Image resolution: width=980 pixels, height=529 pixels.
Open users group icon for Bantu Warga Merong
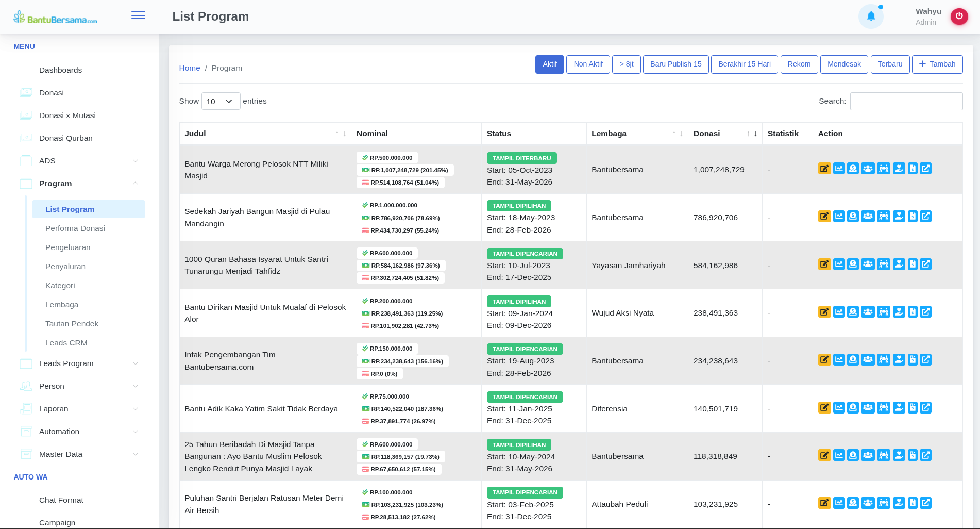pos(868,169)
